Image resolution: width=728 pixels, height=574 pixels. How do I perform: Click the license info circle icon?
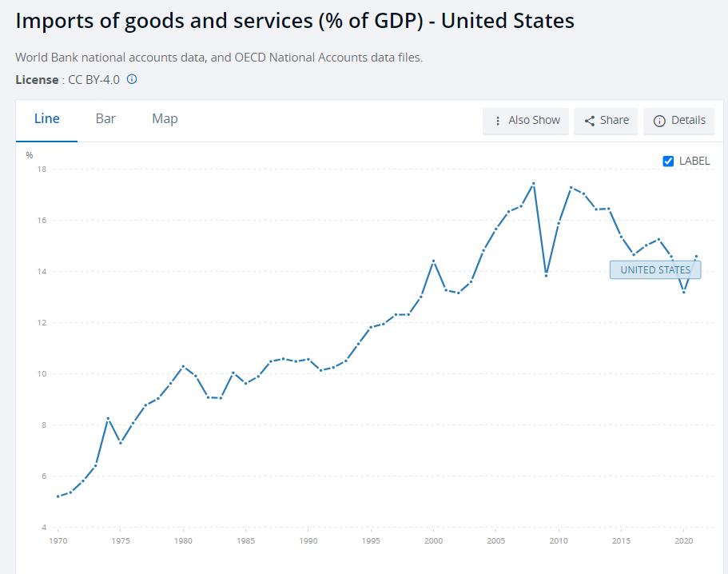[133, 79]
